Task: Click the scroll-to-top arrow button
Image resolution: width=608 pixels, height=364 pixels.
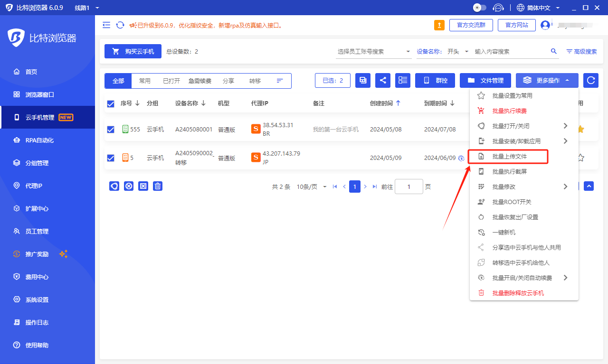Action: point(589,186)
